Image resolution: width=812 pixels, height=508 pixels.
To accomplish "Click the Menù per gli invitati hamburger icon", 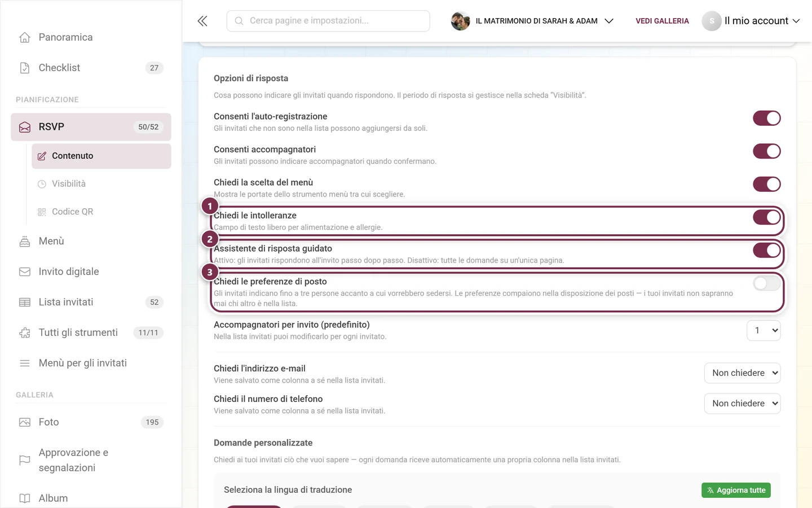I will 25,363.
